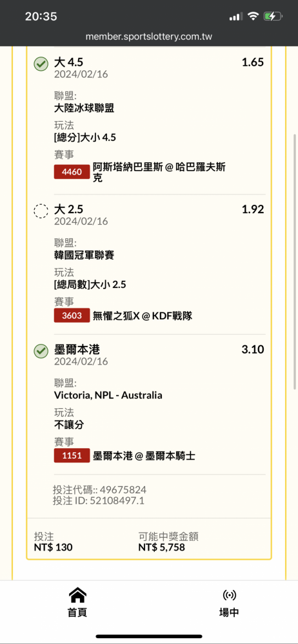
Task: Open match 阿斯塔納巴里斯 @ 哈巴羅夫斯克
Action: (x=159, y=172)
